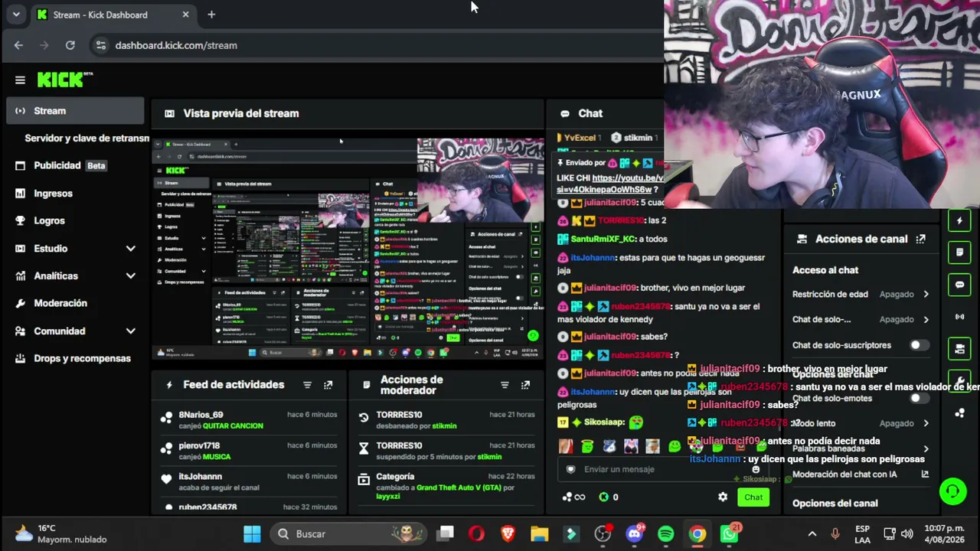Open Servidor y clave de retransmisión
Viewport: 980px width, 551px height.
tap(87, 139)
